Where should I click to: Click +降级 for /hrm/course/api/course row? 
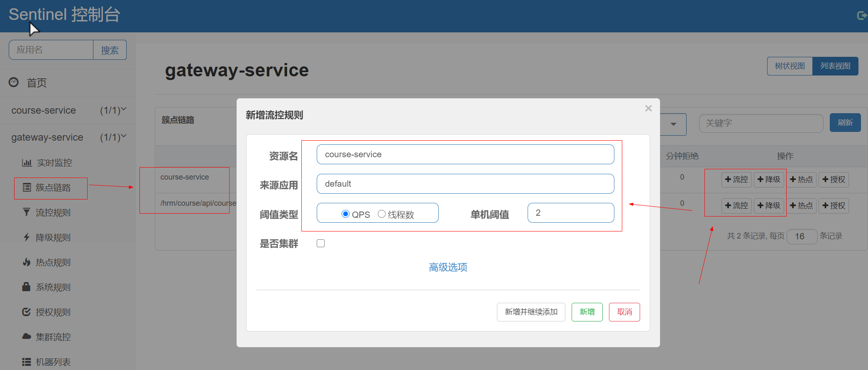tap(769, 206)
